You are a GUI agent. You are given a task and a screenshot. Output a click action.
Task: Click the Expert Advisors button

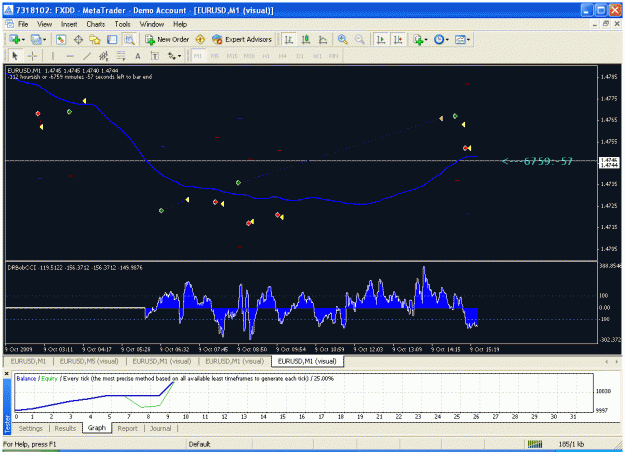pos(242,39)
